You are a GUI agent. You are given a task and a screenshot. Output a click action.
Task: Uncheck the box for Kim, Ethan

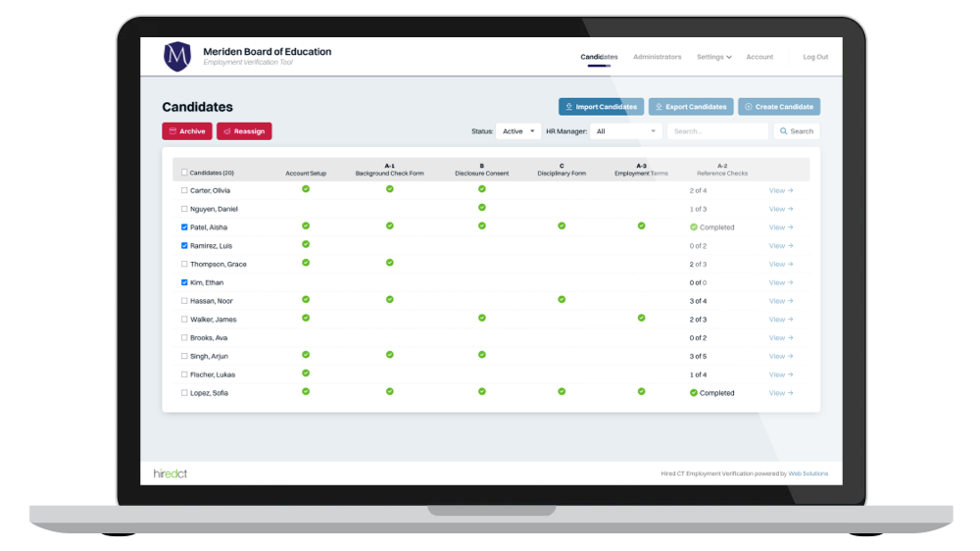click(x=184, y=282)
